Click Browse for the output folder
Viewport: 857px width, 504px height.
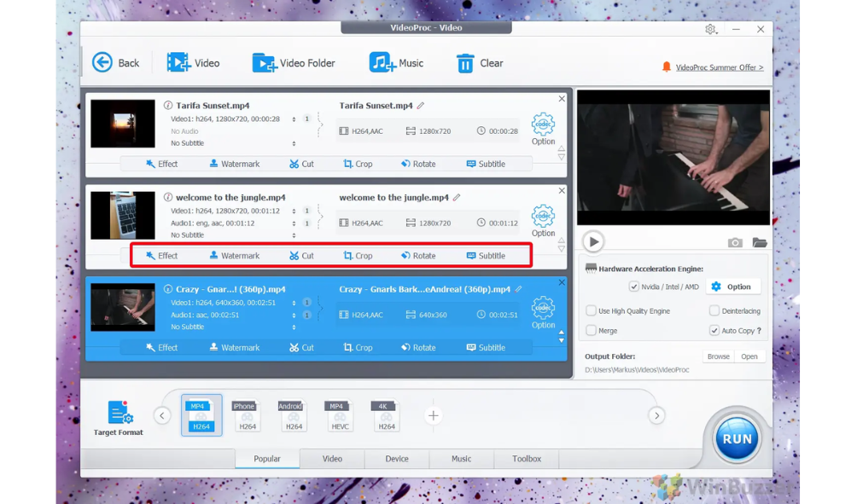pyautogui.click(x=718, y=356)
